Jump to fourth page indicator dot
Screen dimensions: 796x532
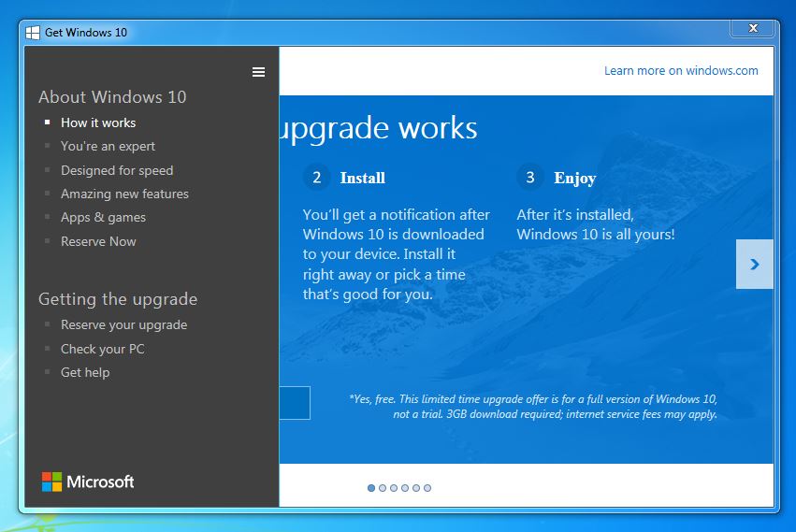[405, 488]
